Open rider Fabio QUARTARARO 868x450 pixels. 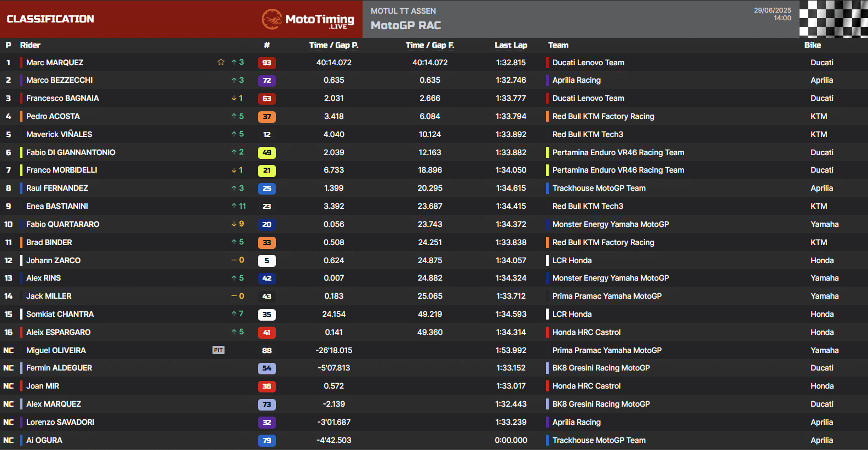[62, 224]
